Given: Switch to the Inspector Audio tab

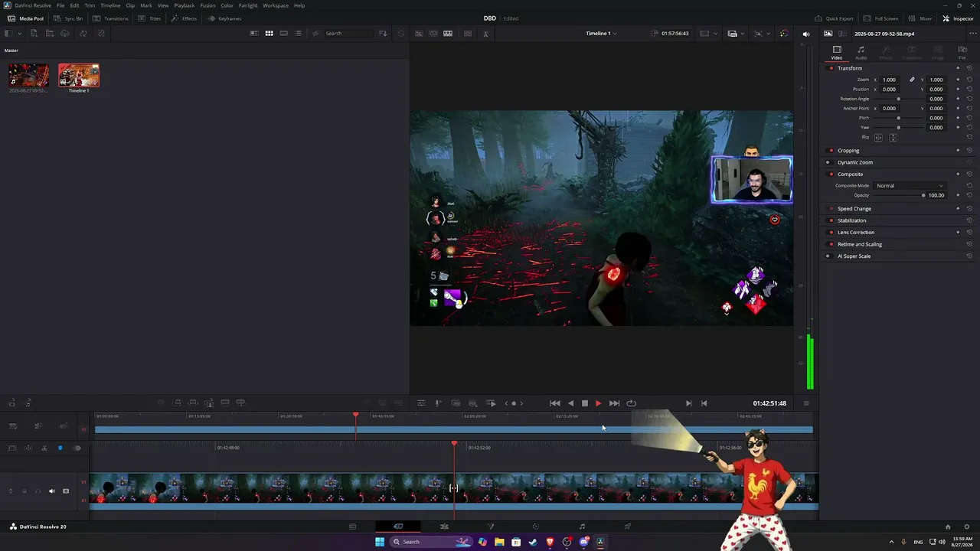Looking at the screenshot, I should [861, 52].
